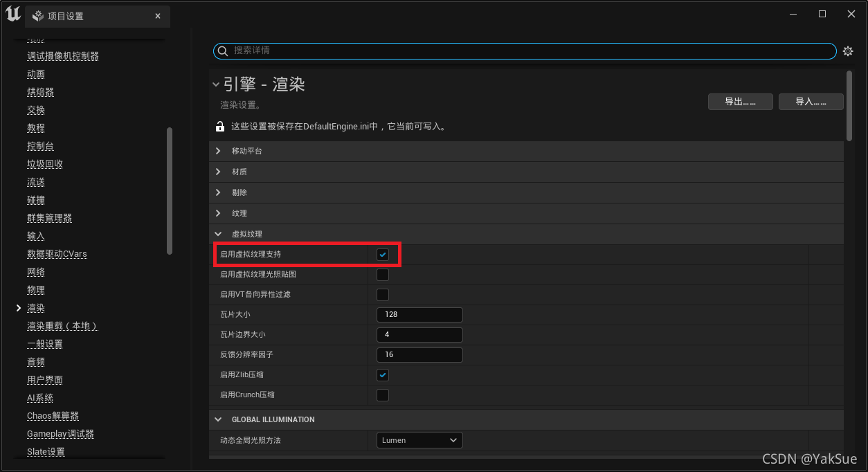Image resolution: width=868 pixels, height=472 pixels.
Task: Click the globe icon on the 项目设置 tab
Action: (x=38, y=15)
